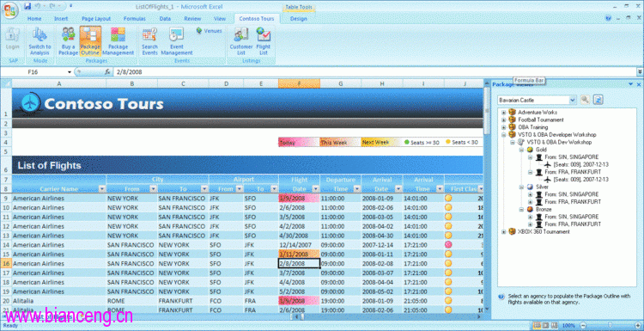Open the Review tab
644x331 pixels.
[192, 19]
